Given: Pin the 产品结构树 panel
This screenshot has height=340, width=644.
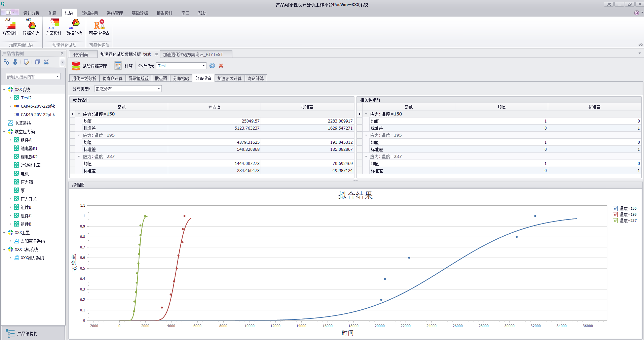Looking at the screenshot, I should pyautogui.click(x=62, y=54).
